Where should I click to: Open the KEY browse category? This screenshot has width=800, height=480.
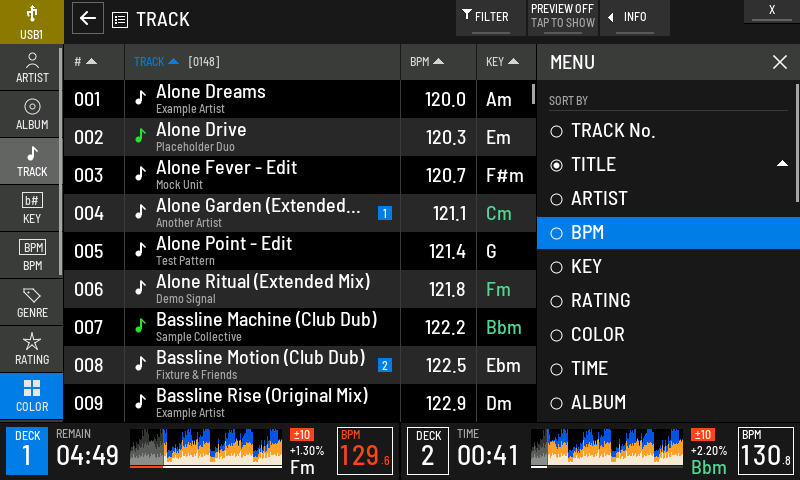point(32,209)
